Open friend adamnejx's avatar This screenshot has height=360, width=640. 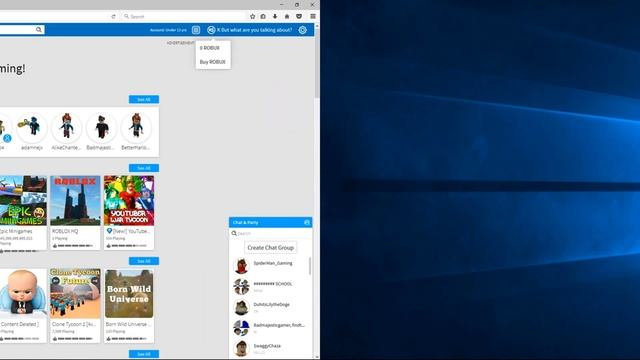(x=32, y=127)
